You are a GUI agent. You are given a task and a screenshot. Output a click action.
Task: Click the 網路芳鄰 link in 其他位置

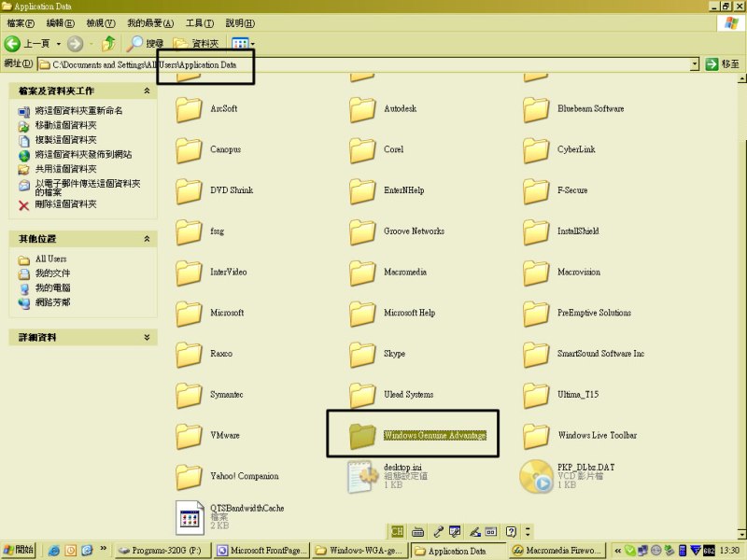tap(53, 302)
